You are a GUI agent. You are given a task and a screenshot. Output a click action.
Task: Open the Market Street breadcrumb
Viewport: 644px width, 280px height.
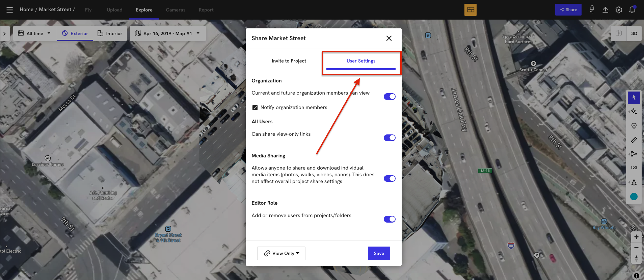pyautogui.click(x=55, y=9)
